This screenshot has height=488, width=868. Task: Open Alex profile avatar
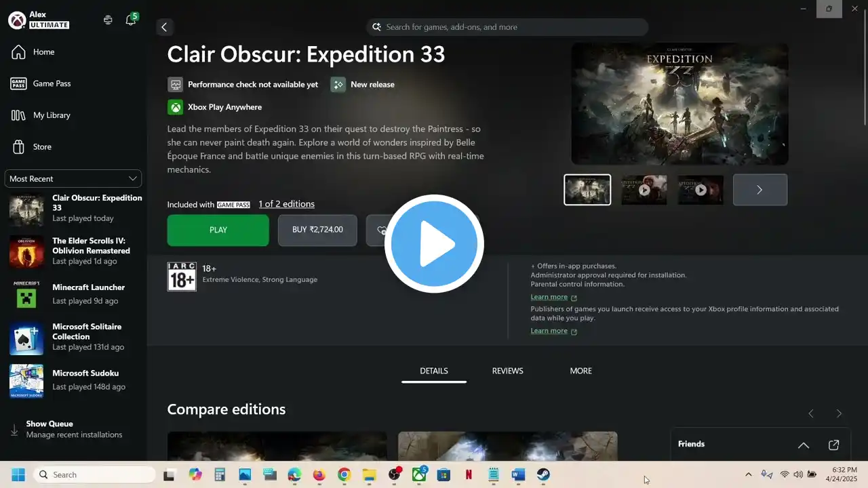tap(17, 20)
